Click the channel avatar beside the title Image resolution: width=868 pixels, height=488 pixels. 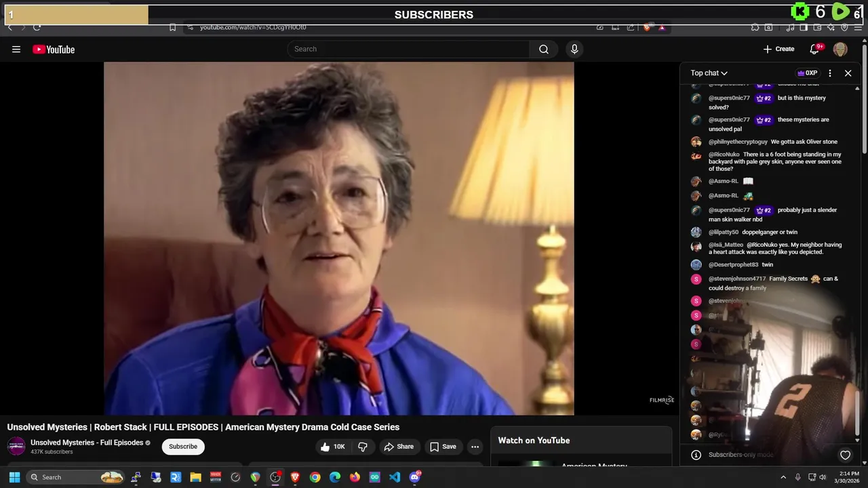coord(16,446)
